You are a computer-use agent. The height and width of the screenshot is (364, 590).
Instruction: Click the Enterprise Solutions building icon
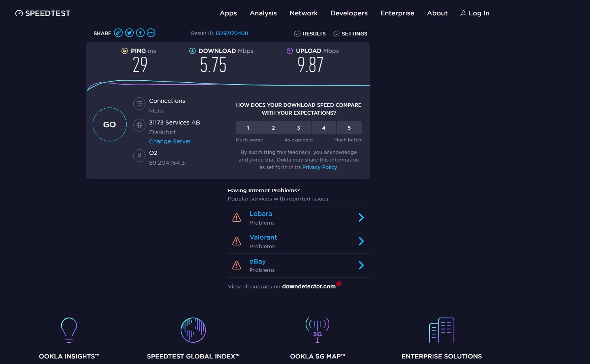pyautogui.click(x=442, y=330)
